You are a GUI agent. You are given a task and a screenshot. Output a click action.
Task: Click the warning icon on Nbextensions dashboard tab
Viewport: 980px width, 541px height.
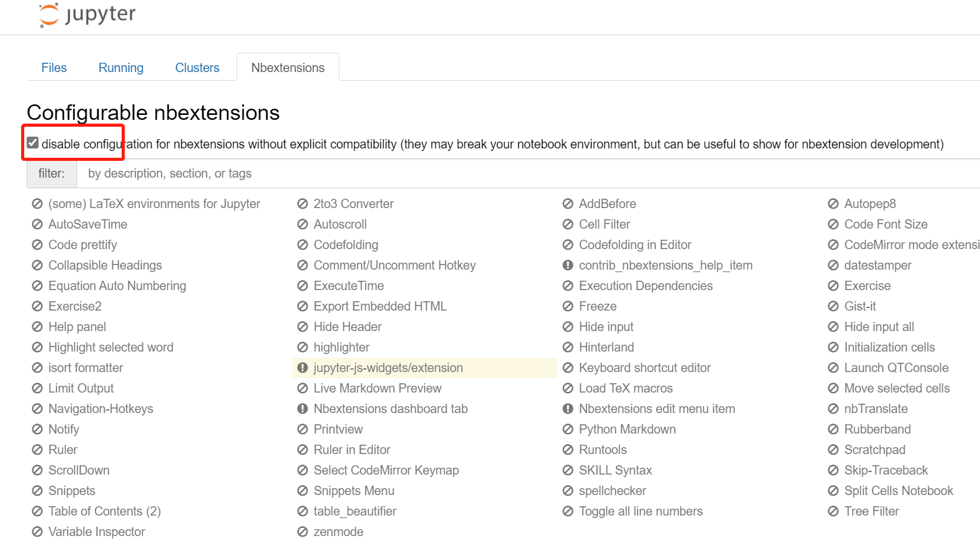302,409
